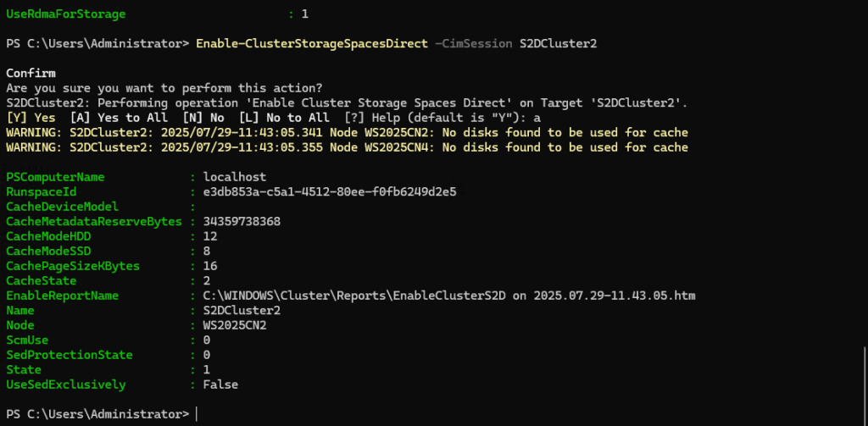This screenshot has height=426, width=868.
Task: Click the [Y] Yes prompt option
Action: [31, 118]
